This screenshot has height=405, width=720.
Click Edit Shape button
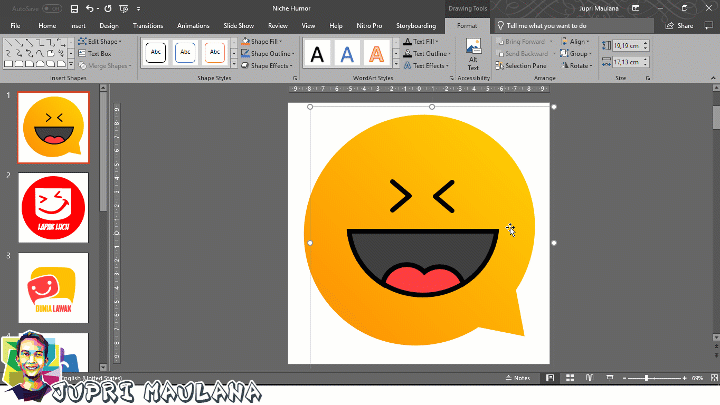99,42
